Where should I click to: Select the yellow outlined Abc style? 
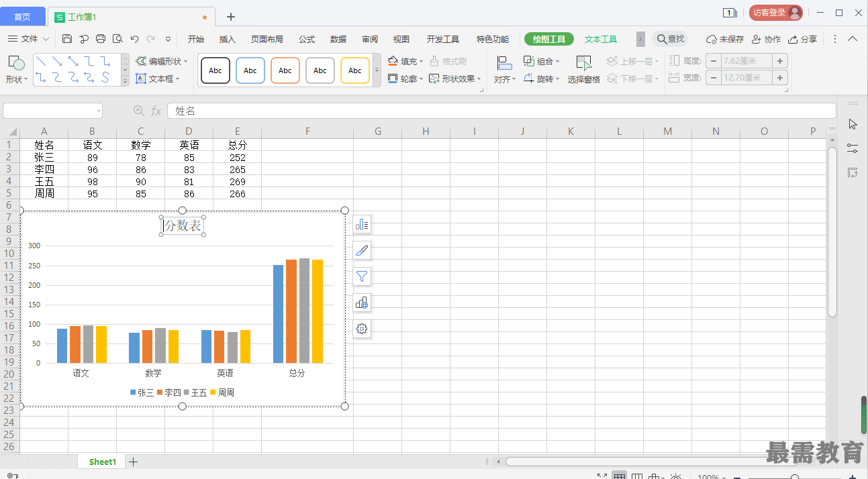[x=355, y=70]
